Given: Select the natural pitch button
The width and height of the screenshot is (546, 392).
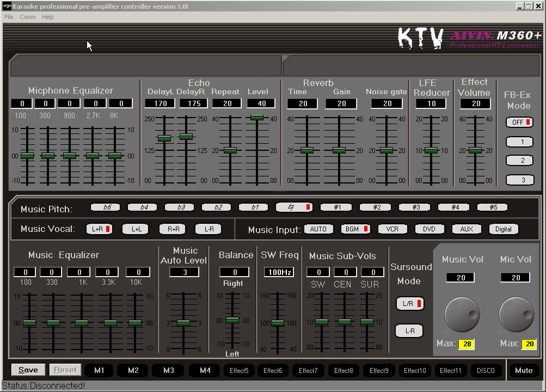Looking at the screenshot, I should coord(294,207).
